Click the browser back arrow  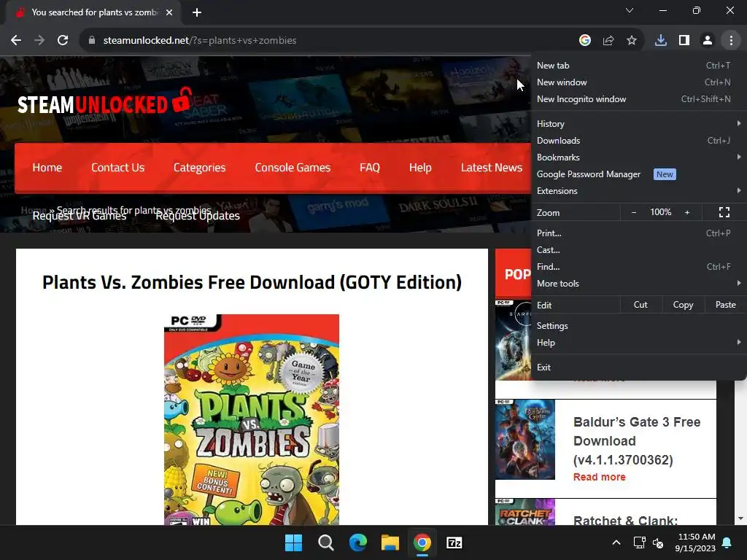click(16, 41)
